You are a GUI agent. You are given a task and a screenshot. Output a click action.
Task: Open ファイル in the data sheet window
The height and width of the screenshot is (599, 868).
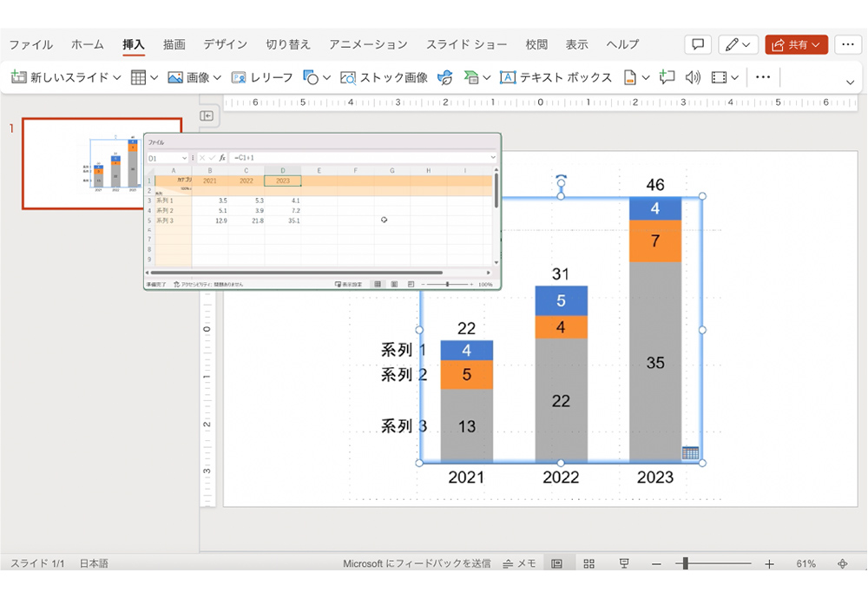pos(155,142)
